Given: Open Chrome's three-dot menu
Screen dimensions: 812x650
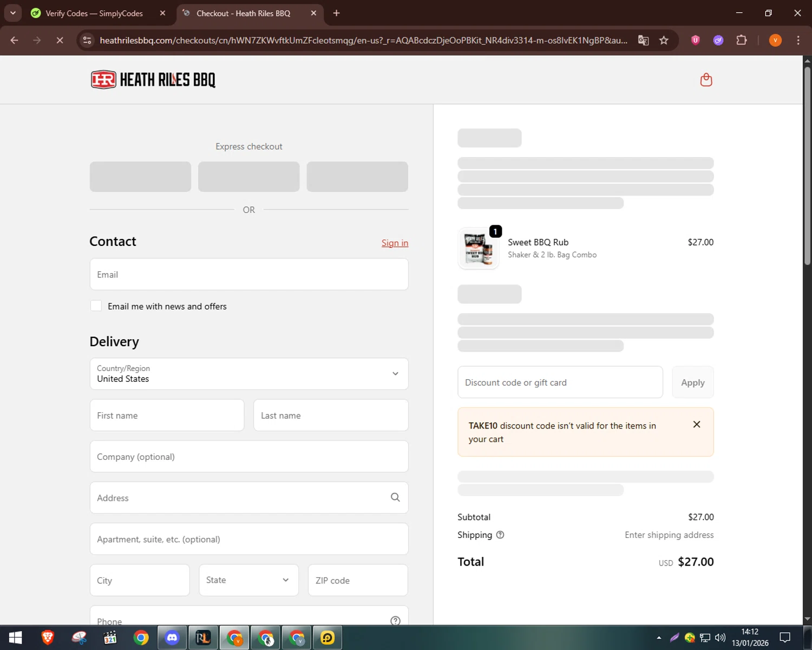Looking at the screenshot, I should coord(798,40).
